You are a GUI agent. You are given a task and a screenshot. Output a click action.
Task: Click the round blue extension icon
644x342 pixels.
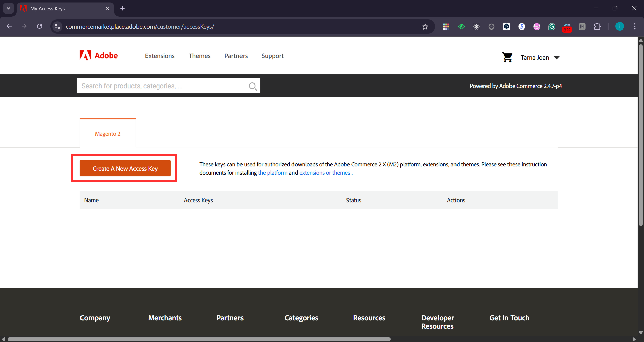522,27
